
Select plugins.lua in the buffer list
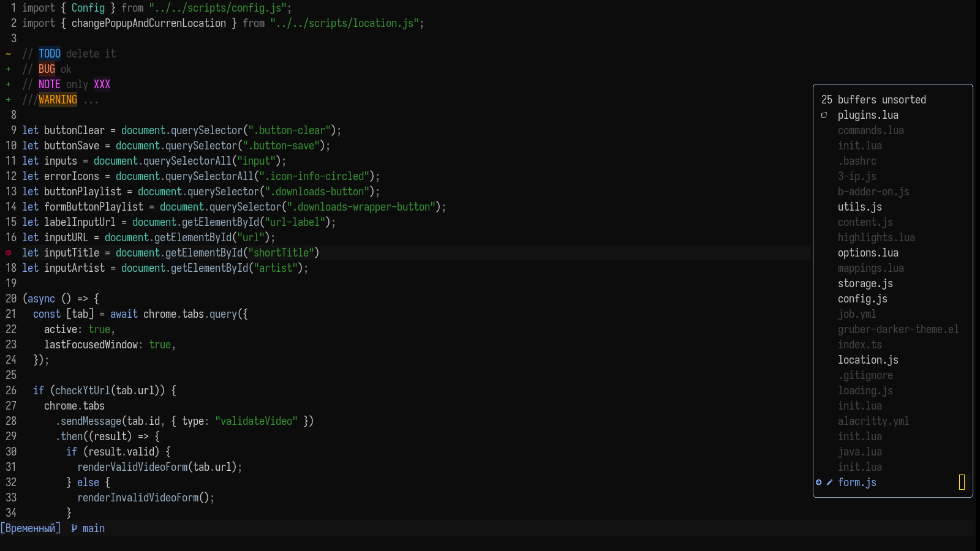867,115
